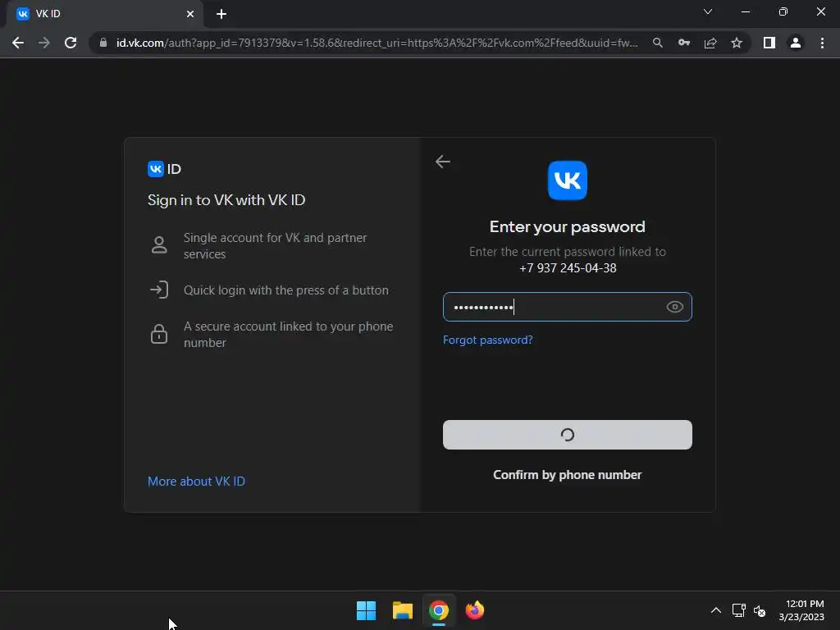Open saved passwords key icon
The image size is (840, 630).
point(684,43)
